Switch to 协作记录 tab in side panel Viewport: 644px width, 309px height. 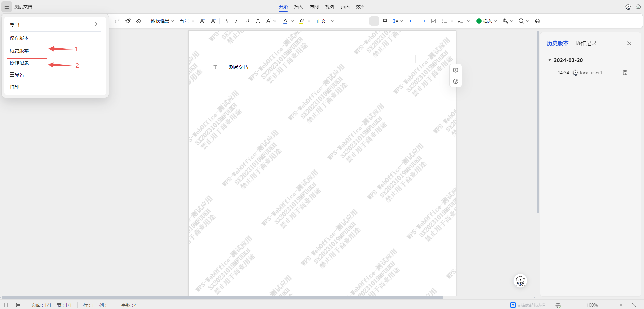(x=586, y=43)
